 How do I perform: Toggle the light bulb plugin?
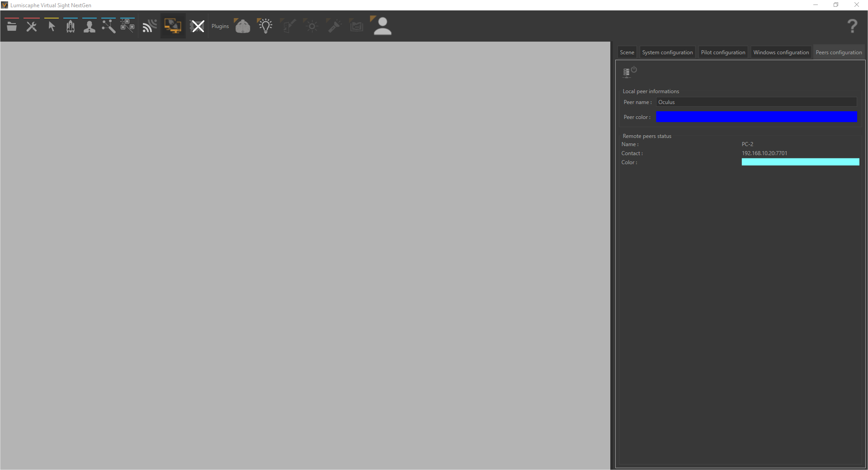pos(265,26)
